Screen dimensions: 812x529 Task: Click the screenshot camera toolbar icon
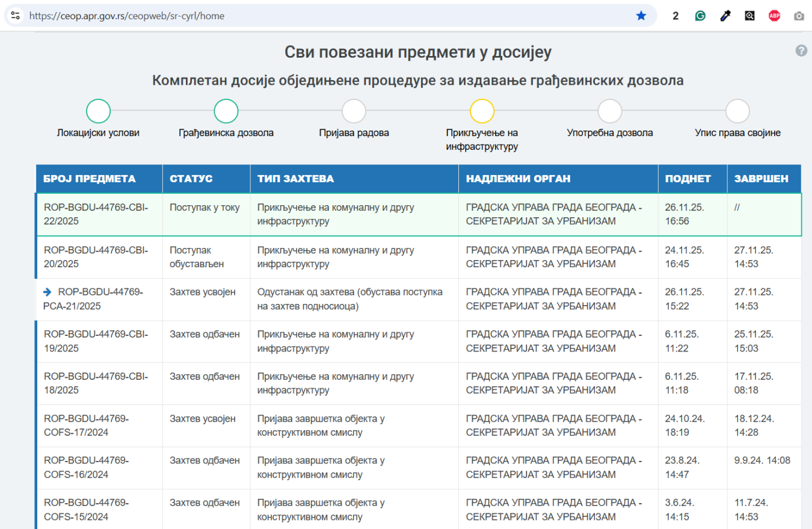click(799, 16)
